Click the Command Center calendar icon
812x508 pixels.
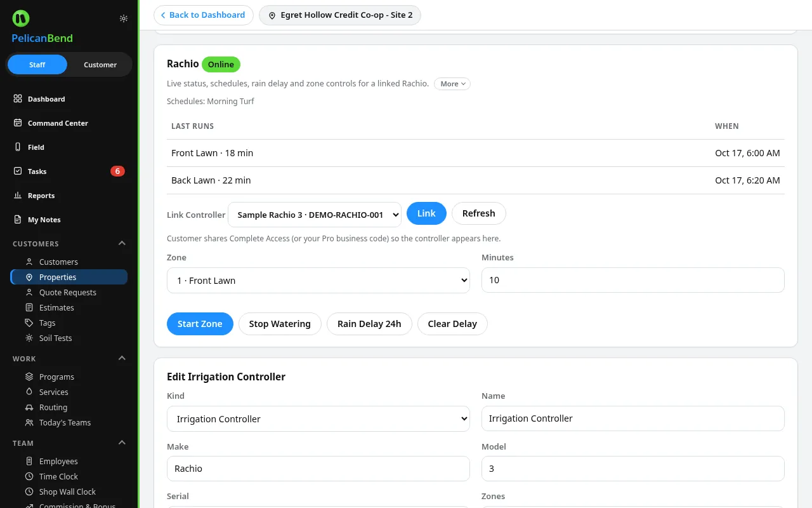tap(18, 123)
